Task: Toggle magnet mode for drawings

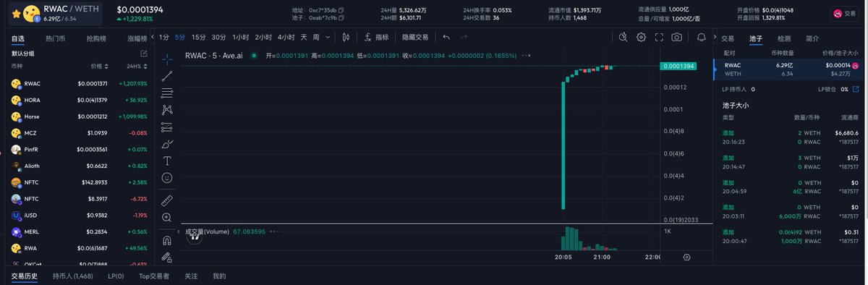Action: pyautogui.click(x=167, y=240)
